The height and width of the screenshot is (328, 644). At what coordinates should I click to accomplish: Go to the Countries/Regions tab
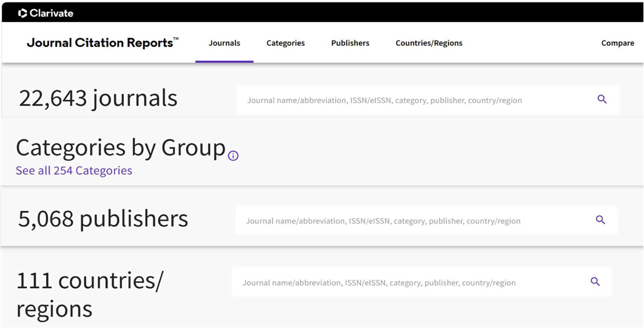429,43
